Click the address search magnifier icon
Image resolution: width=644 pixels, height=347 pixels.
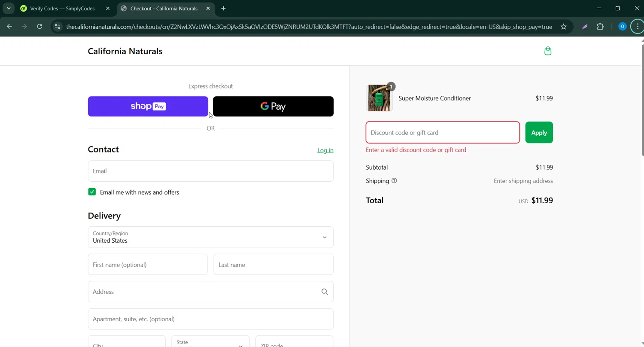(325, 292)
